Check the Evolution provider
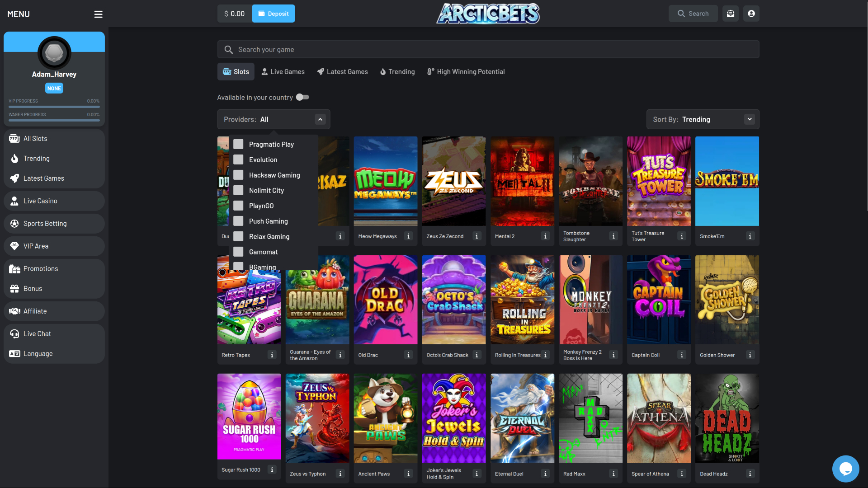 pos(238,160)
